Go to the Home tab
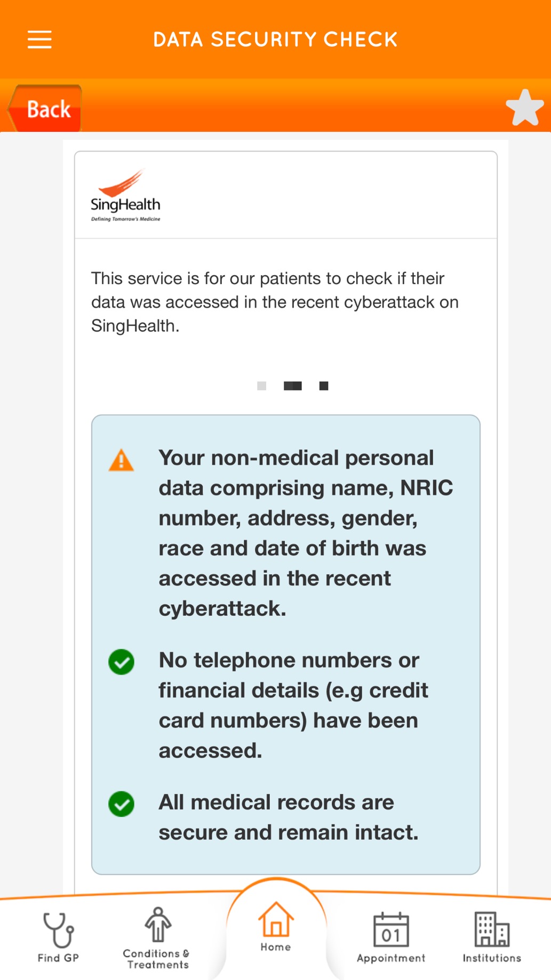This screenshot has width=551, height=980. [276, 928]
